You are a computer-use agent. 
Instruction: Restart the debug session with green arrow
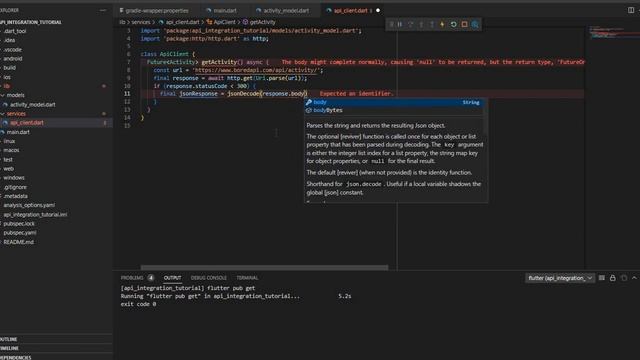pos(453,24)
